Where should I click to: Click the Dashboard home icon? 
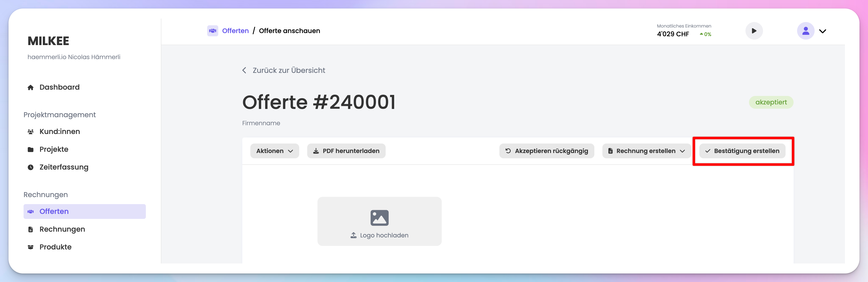(x=31, y=88)
